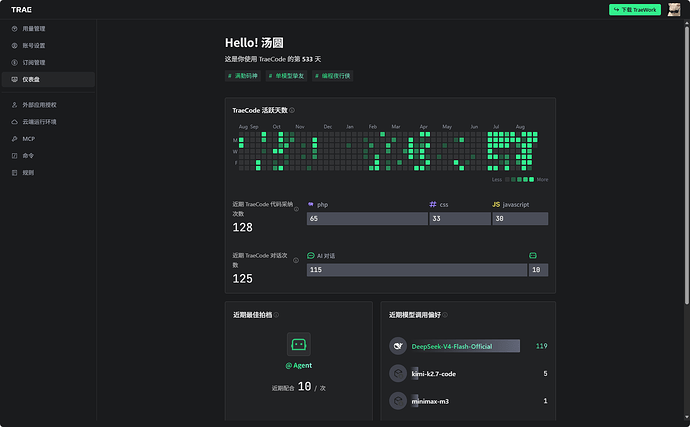Click the 用量管理 sidebar icon

(x=15, y=29)
